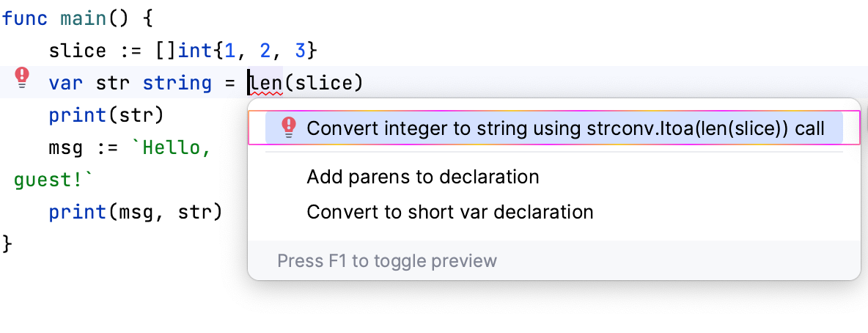The image size is (868, 333).
Task: Choose Convert to short var declaration
Action: coord(449,213)
